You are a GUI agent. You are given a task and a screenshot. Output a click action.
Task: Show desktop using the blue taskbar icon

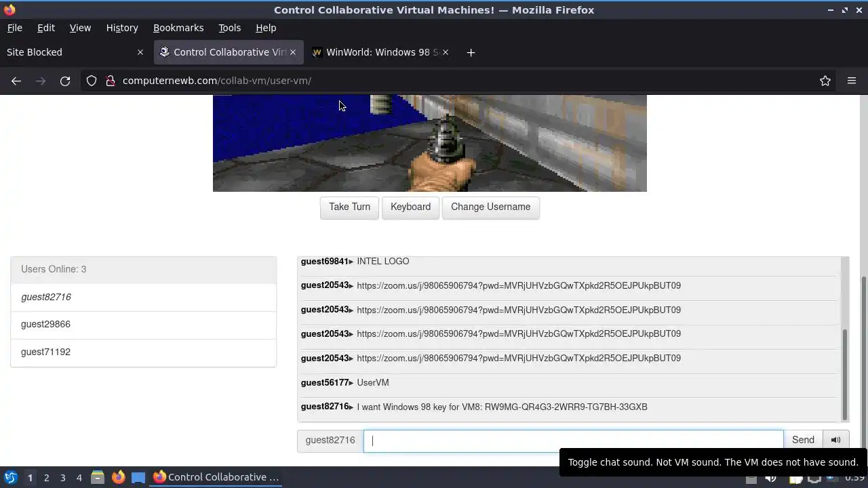(138, 477)
